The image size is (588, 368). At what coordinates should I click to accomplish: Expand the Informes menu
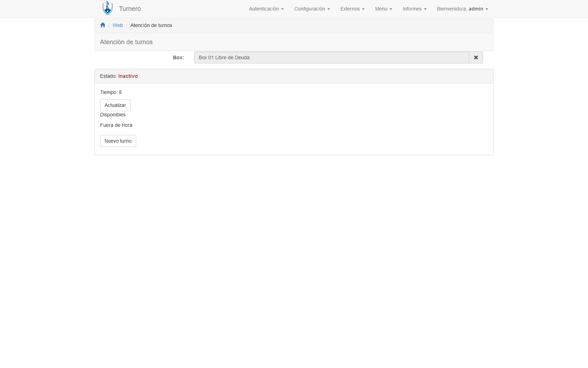[414, 9]
